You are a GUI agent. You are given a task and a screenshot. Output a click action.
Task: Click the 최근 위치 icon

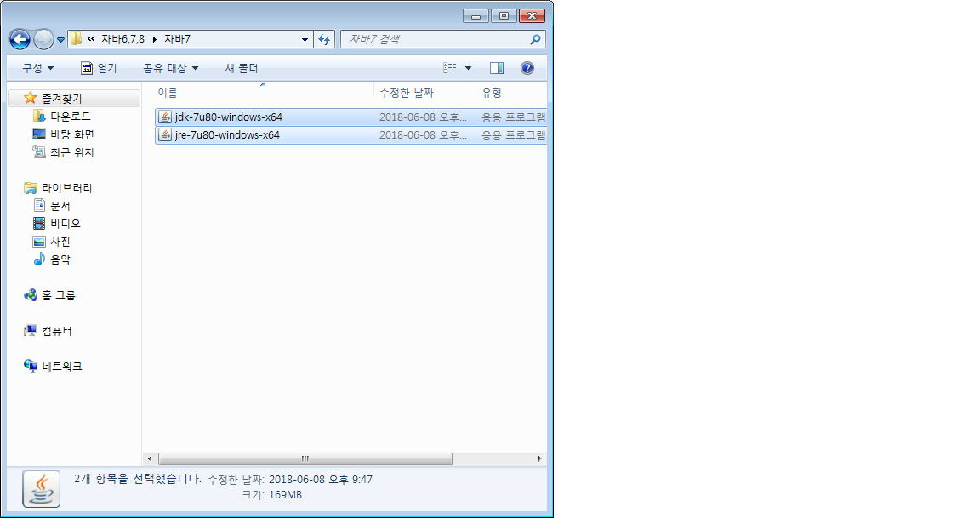click(x=39, y=152)
